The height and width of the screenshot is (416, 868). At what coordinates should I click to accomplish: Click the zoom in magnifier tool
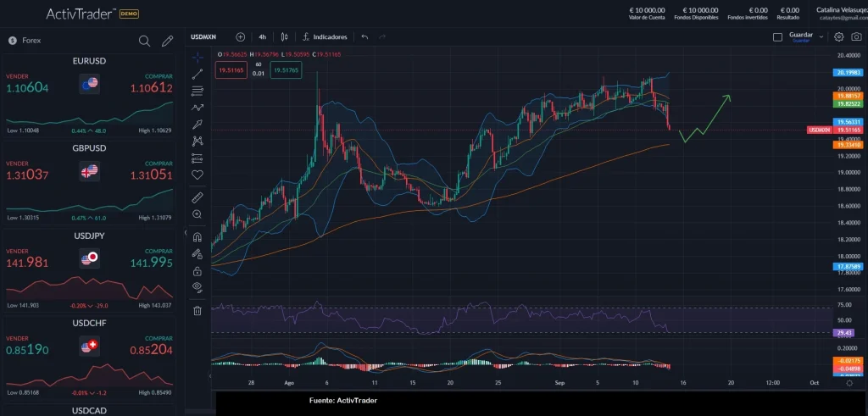198,214
